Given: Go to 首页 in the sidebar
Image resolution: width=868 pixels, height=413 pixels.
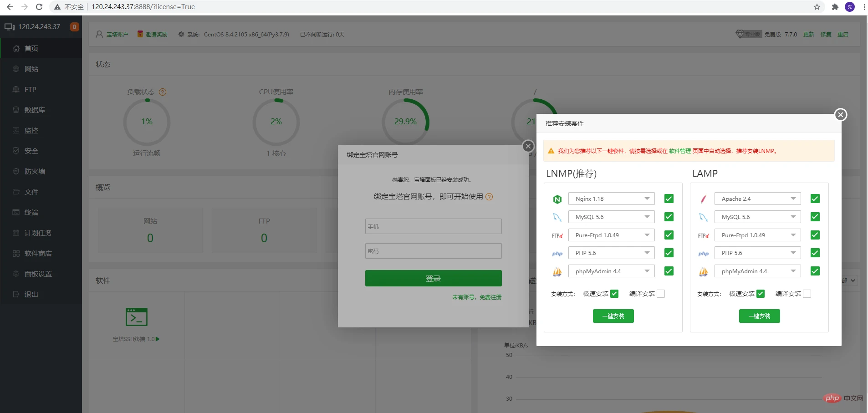Looking at the screenshot, I should tap(41, 48).
